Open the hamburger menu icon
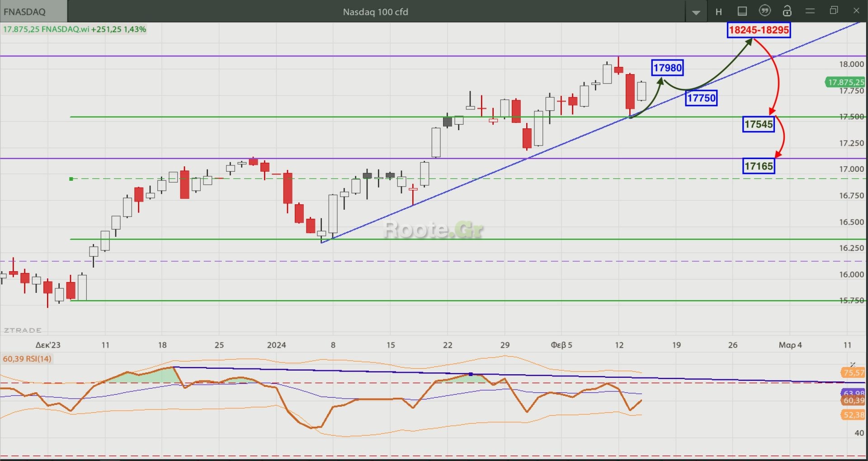This screenshot has width=868, height=461. [810, 11]
